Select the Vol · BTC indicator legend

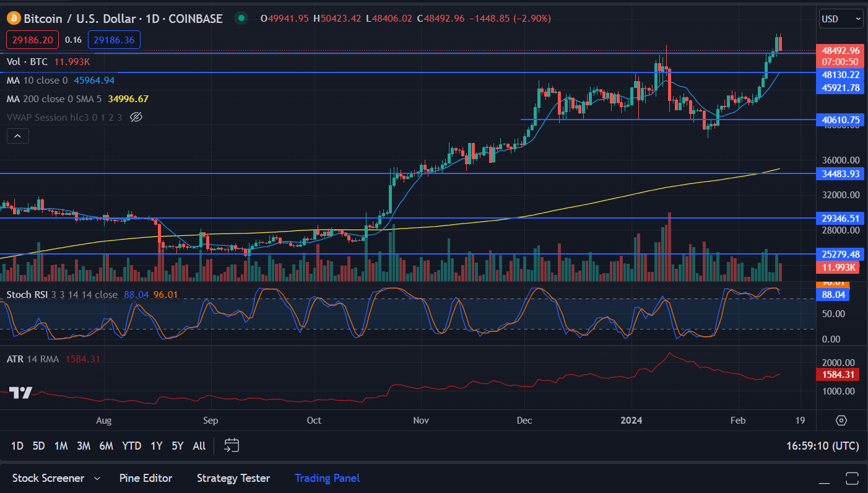[x=27, y=61]
